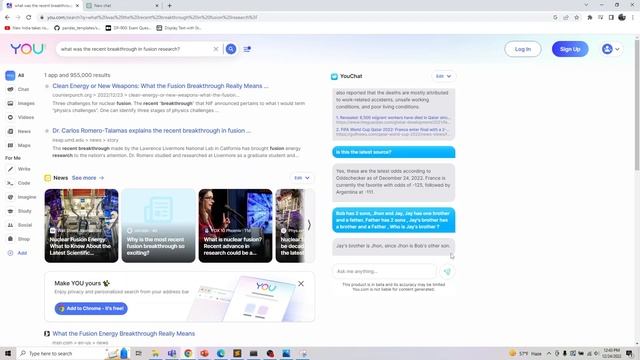640x360 pixels.
Task: Open the News section Edit dropdown
Action: click(302, 178)
